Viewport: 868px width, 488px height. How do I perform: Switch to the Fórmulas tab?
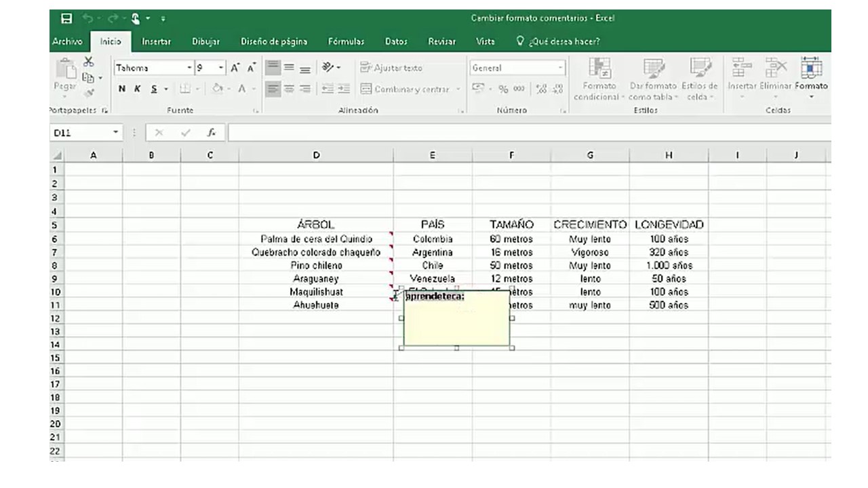tap(346, 41)
